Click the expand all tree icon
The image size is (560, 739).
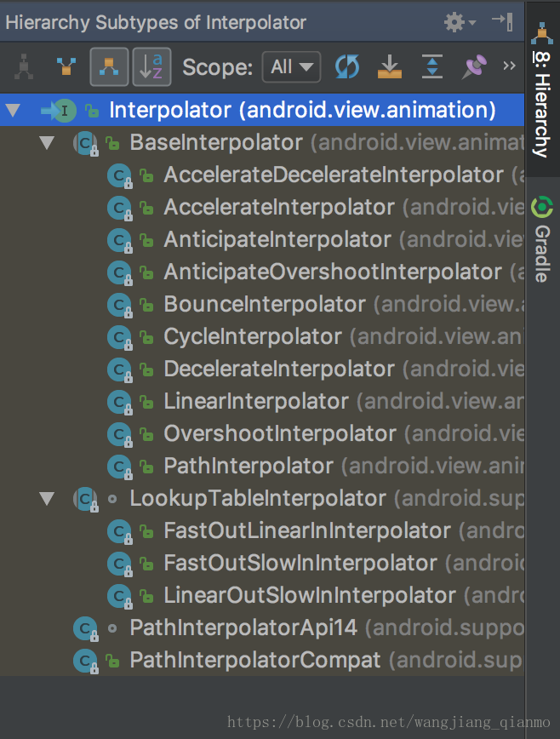[x=431, y=66]
